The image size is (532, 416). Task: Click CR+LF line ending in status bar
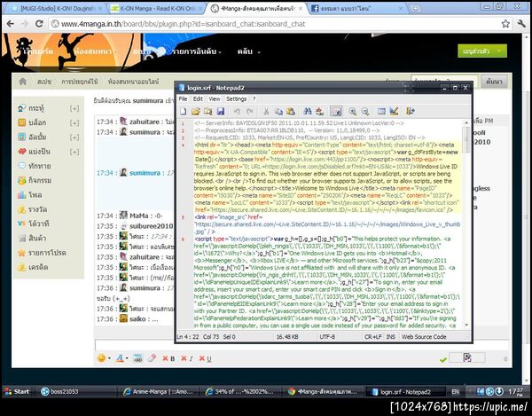pos(373,336)
